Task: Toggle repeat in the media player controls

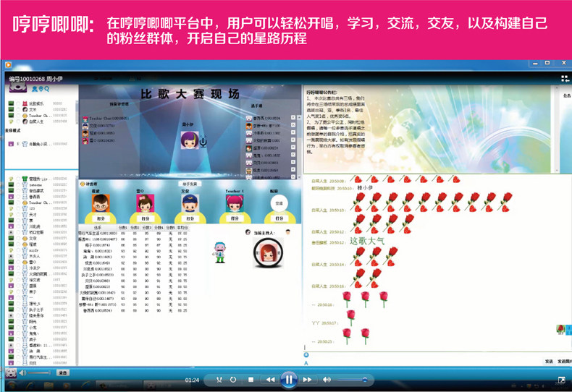Action: [233, 380]
